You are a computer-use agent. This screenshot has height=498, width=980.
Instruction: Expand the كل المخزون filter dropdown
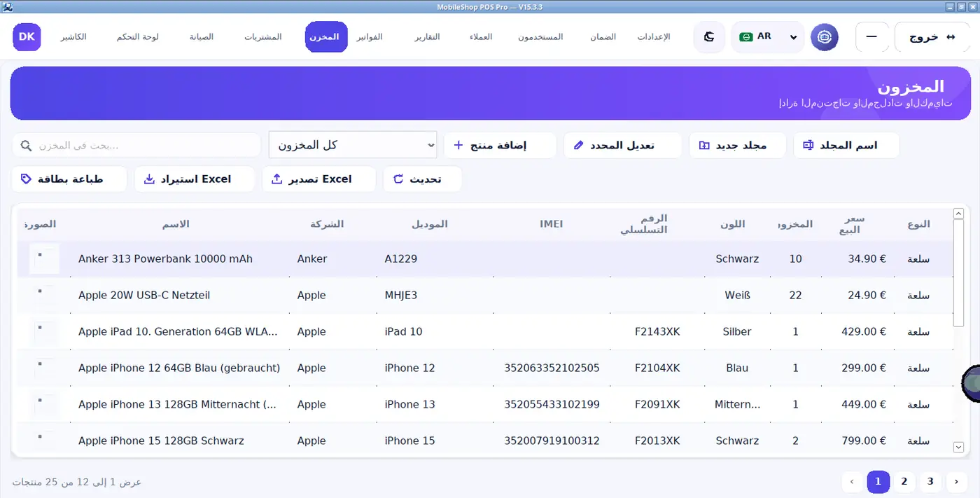353,145
